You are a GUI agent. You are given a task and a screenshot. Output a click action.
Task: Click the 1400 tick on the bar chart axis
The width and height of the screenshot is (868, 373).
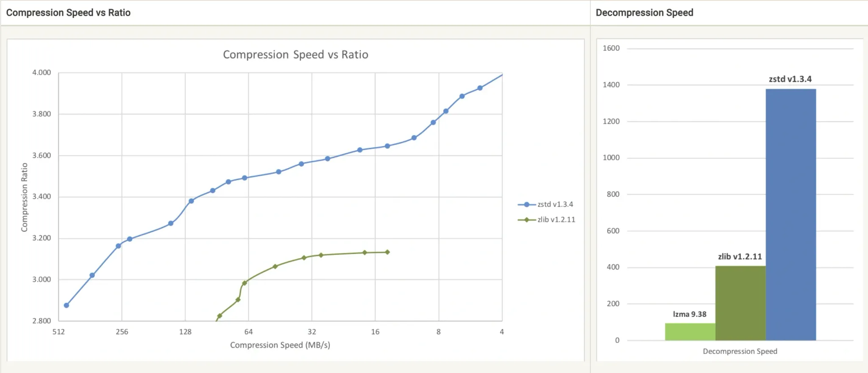[x=611, y=85]
